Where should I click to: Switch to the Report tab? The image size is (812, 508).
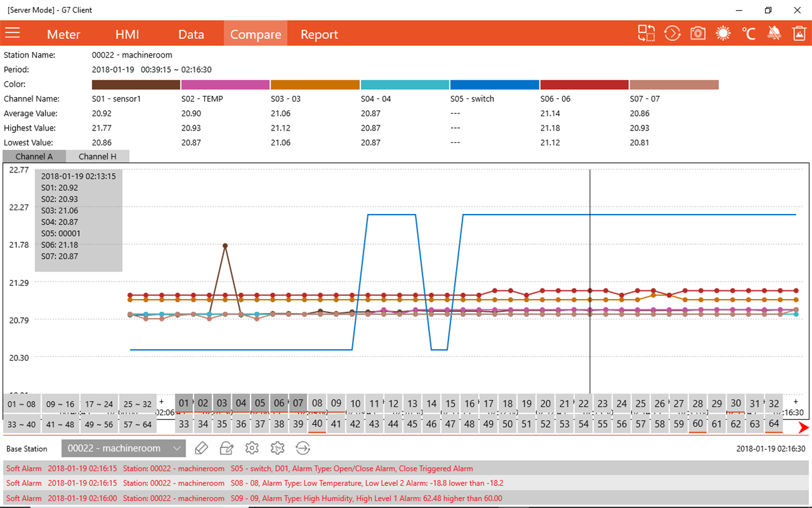[319, 34]
